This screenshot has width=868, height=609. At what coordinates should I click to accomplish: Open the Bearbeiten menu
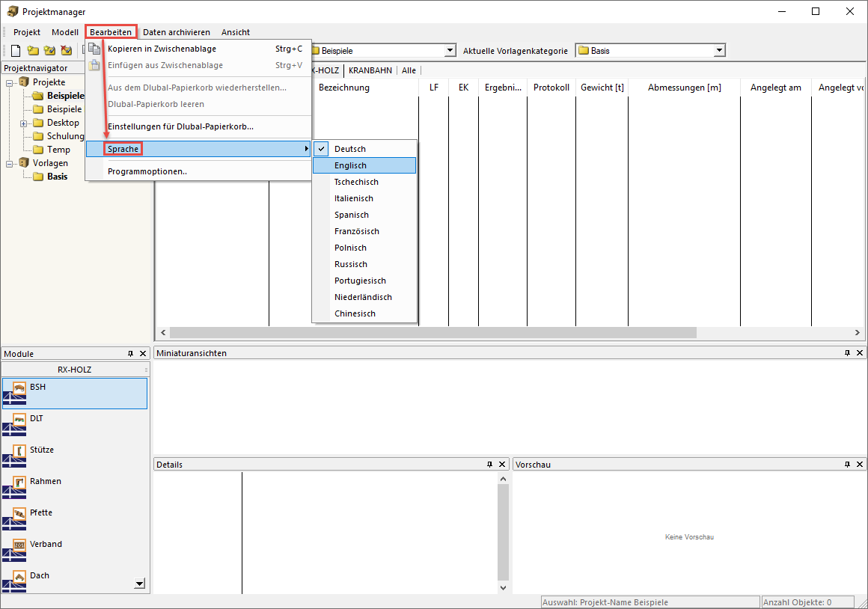(111, 32)
